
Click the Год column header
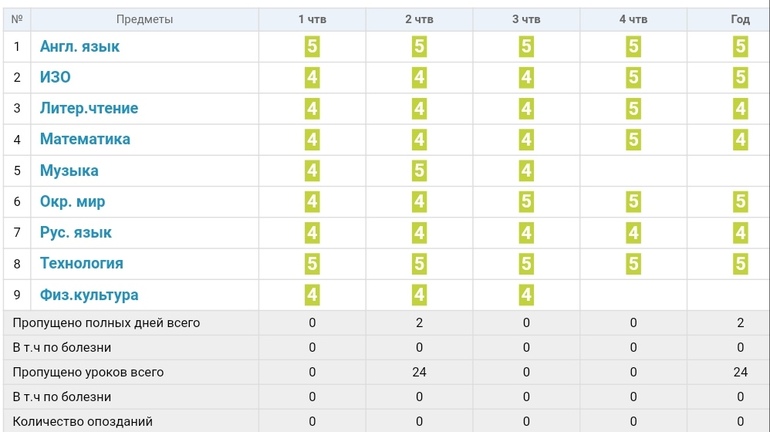[x=740, y=20]
